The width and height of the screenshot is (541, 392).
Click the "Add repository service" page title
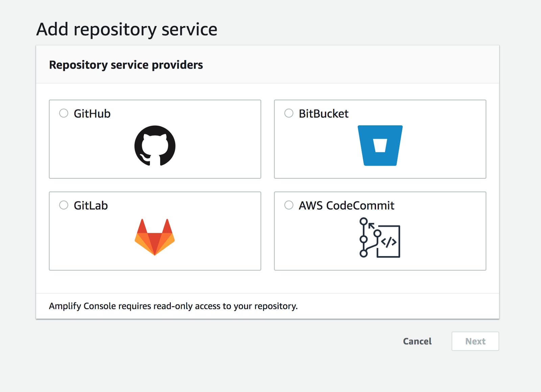127,29
